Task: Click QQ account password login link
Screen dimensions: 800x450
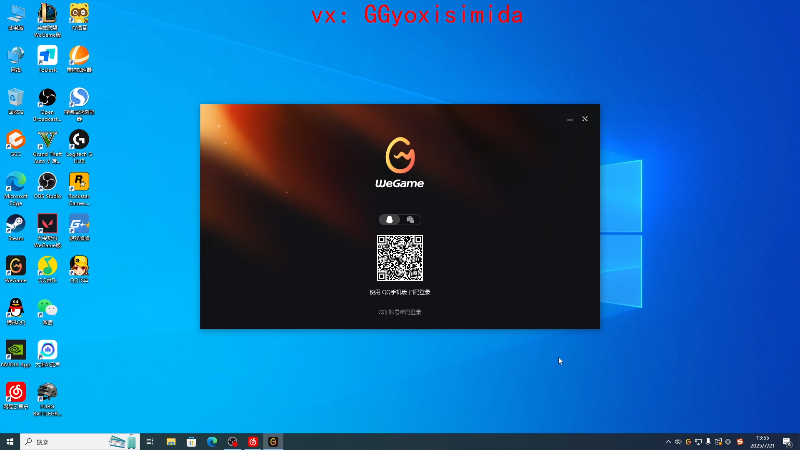Action: tap(399, 312)
